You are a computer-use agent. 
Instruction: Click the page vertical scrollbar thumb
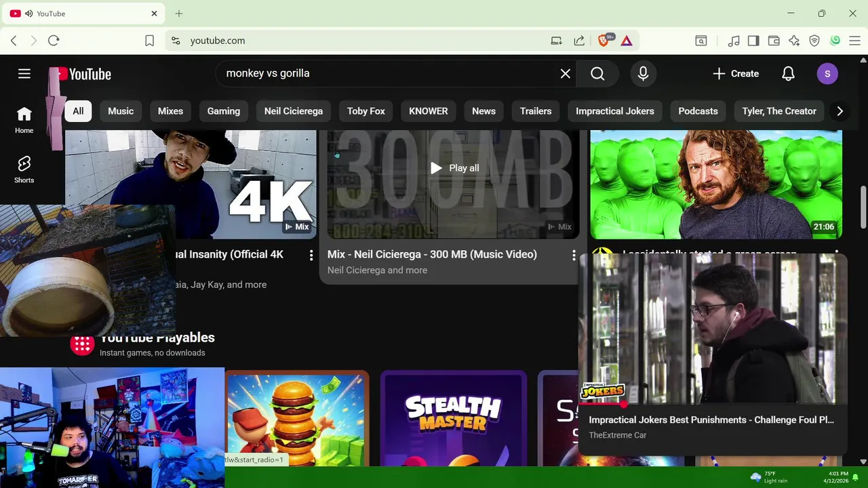(x=863, y=207)
